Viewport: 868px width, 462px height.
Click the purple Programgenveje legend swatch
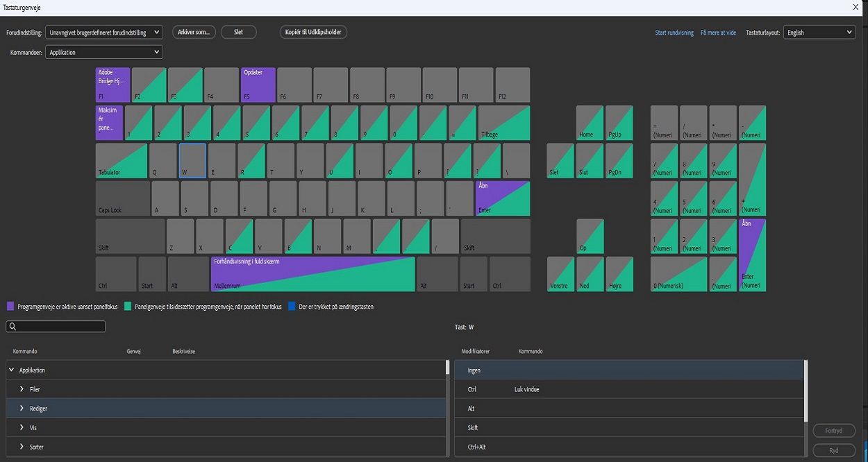click(10, 306)
